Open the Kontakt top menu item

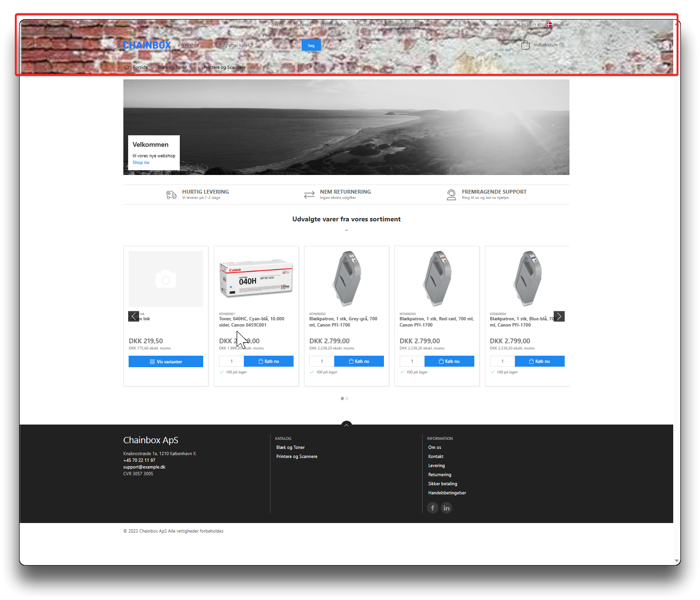(x=363, y=25)
